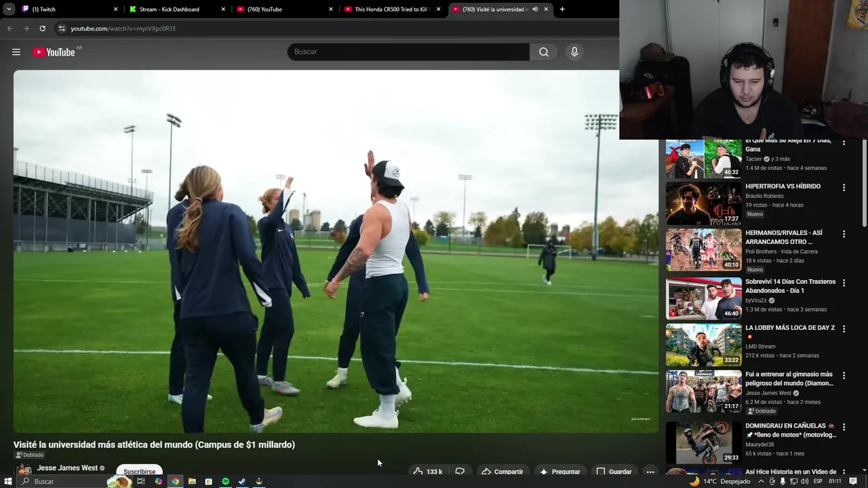Open Steam from the taskbar
The image size is (868, 488).
click(242, 481)
